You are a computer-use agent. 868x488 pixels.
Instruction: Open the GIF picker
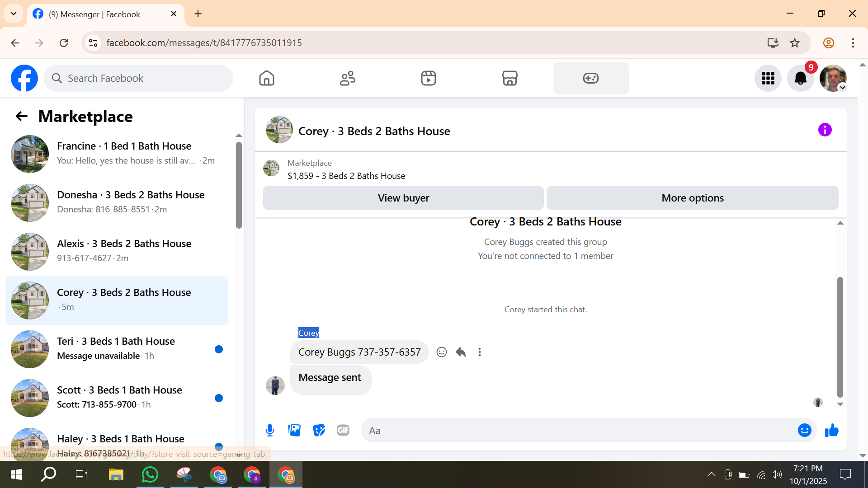click(x=343, y=430)
